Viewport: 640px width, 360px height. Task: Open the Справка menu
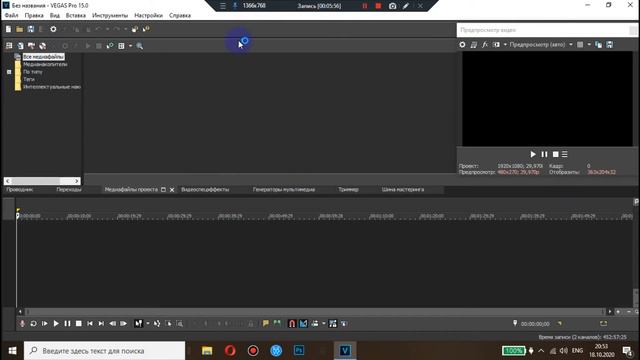(180, 16)
